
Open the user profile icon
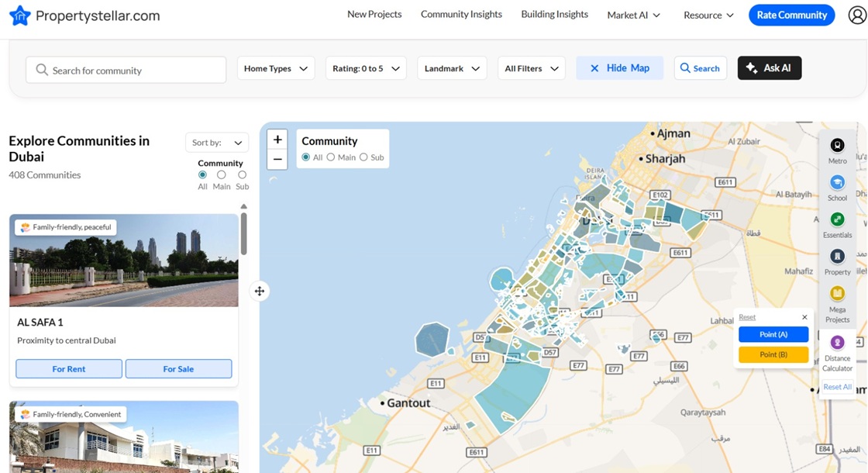[856, 15]
